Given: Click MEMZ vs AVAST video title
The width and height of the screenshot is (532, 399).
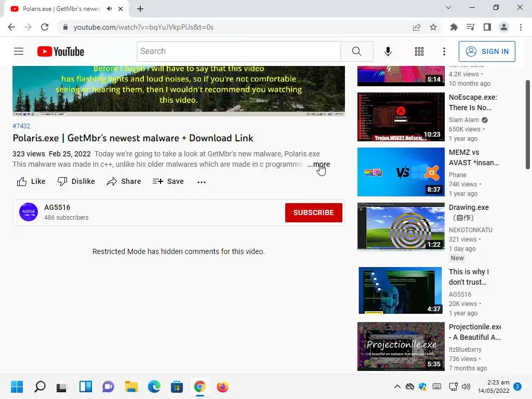Looking at the screenshot, I should [x=474, y=157].
